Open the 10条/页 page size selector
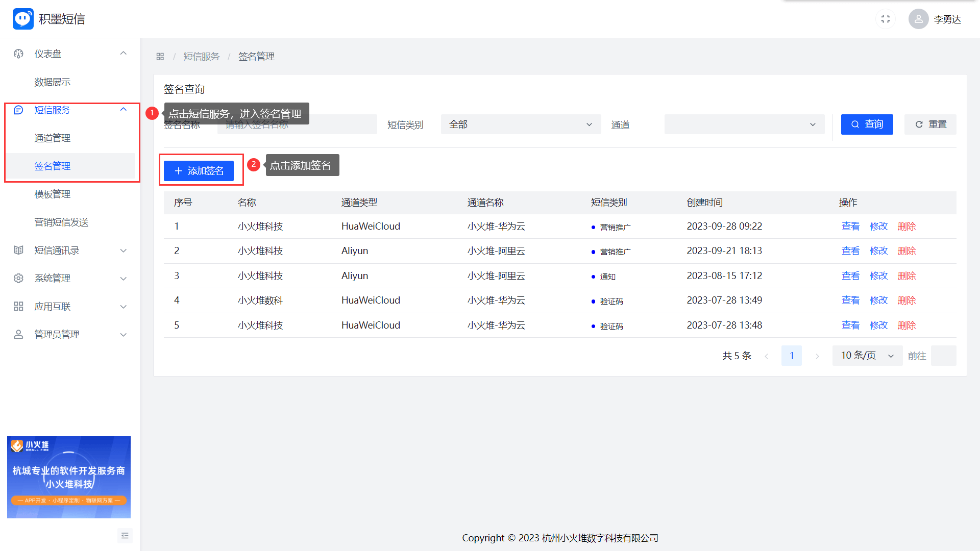The width and height of the screenshot is (980, 551). click(867, 356)
